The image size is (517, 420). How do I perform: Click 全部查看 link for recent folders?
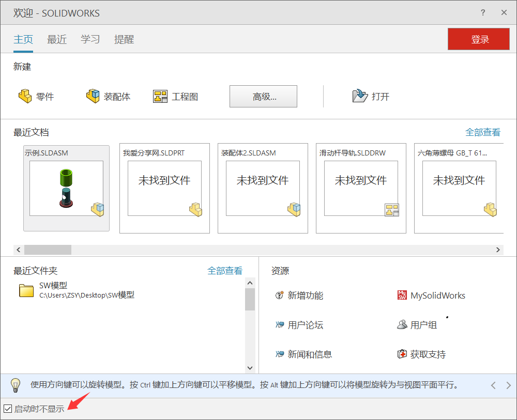[225, 271]
